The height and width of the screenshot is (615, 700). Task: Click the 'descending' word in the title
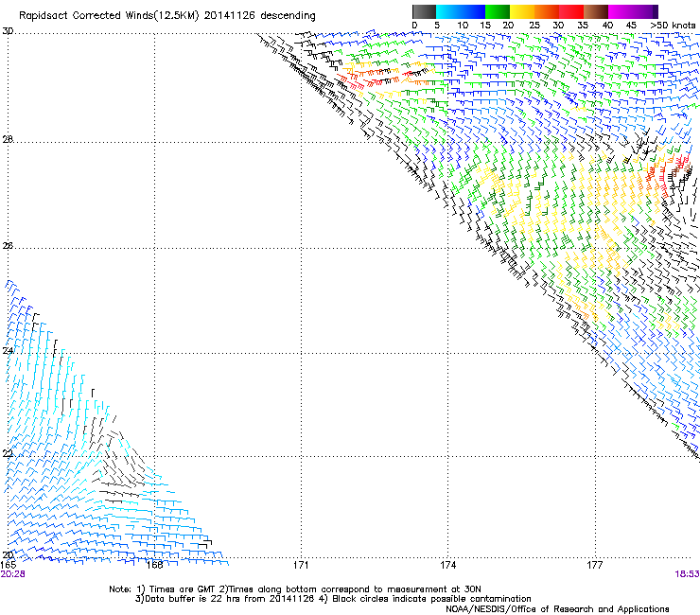pos(288,16)
